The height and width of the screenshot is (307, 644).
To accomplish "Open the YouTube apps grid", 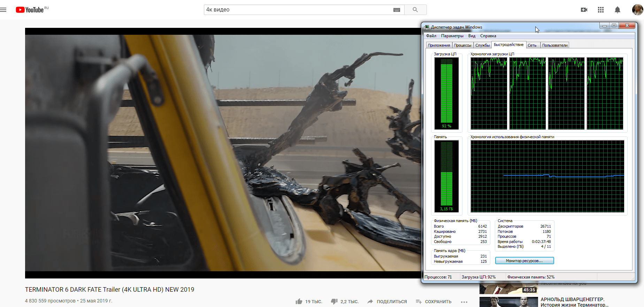I will click(x=601, y=10).
